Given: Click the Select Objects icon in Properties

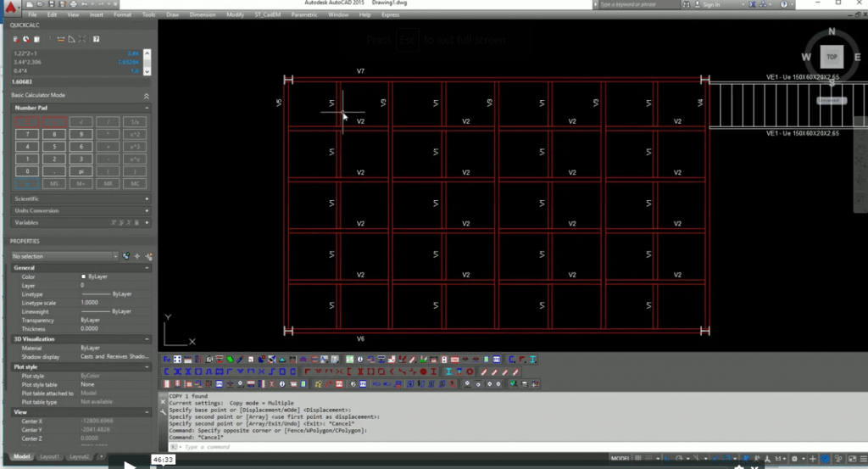Looking at the screenshot, I should [x=137, y=256].
